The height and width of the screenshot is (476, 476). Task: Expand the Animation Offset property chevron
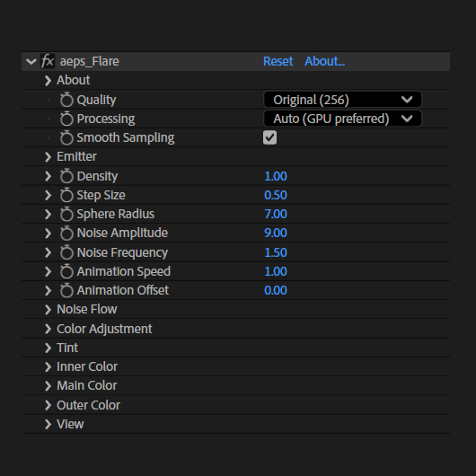pyautogui.click(x=48, y=290)
